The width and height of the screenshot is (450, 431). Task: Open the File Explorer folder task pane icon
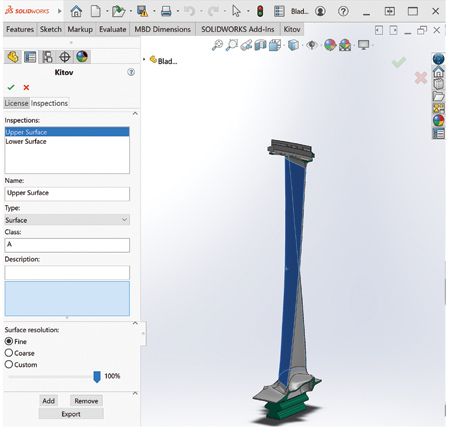point(438,96)
